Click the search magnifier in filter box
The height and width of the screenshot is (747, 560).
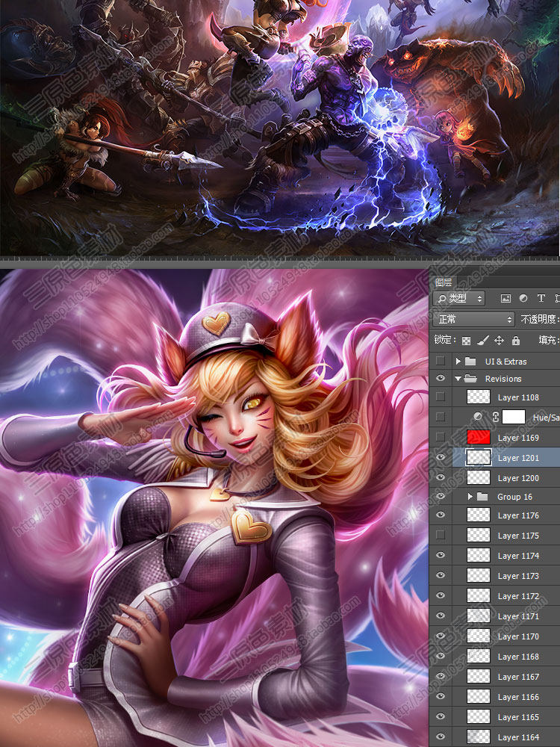tap(442, 299)
